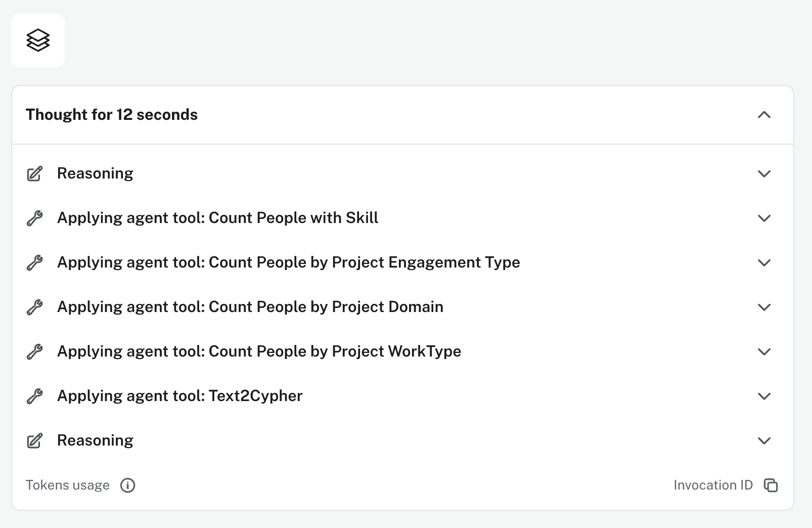Click wrench icon beside Text2Cypher tool

click(34, 397)
